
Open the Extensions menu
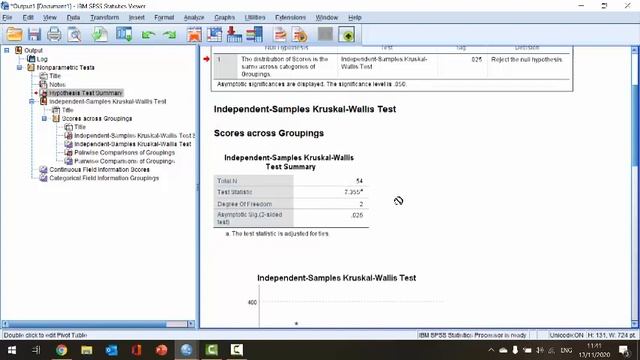point(290,18)
